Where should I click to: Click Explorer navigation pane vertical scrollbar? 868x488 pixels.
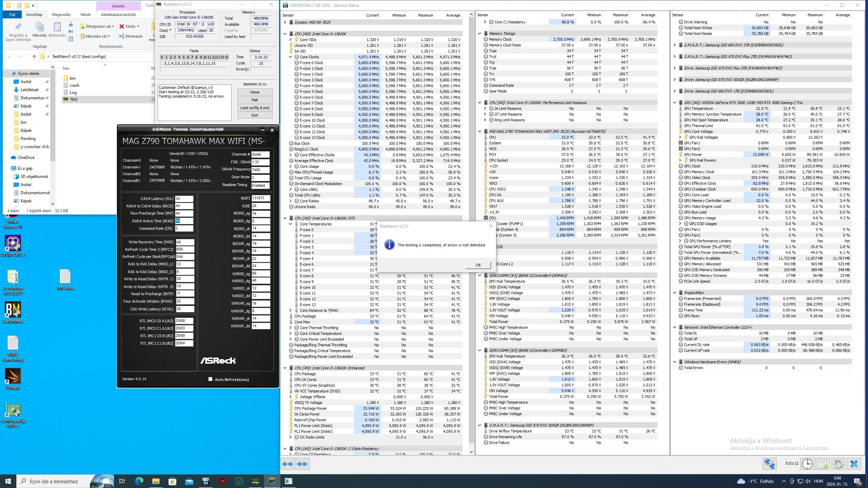(53, 136)
